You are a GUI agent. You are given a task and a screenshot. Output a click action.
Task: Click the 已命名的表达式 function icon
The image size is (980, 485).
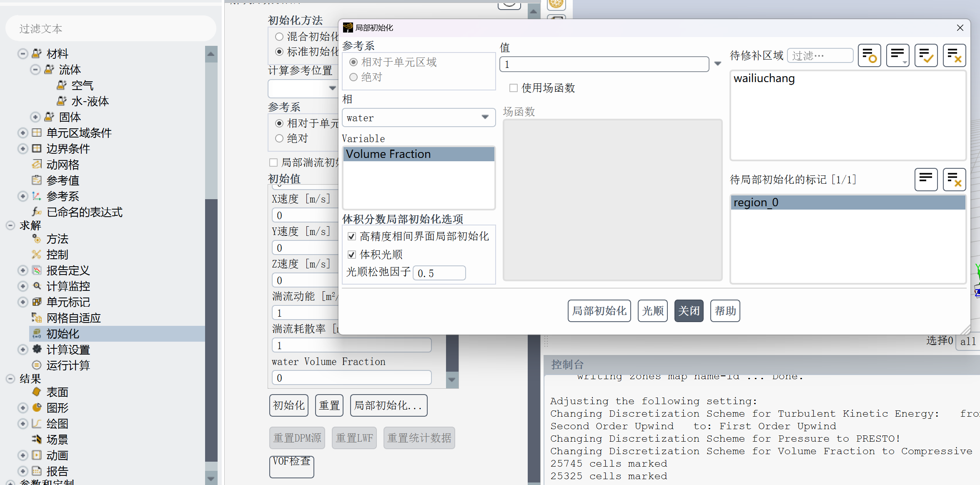pyautogui.click(x=37, y=212)
